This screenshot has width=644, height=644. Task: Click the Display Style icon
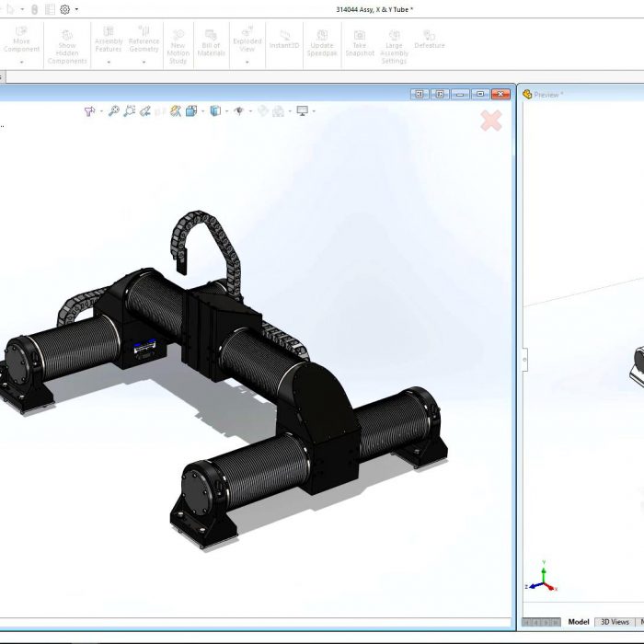tap(215, 111)
